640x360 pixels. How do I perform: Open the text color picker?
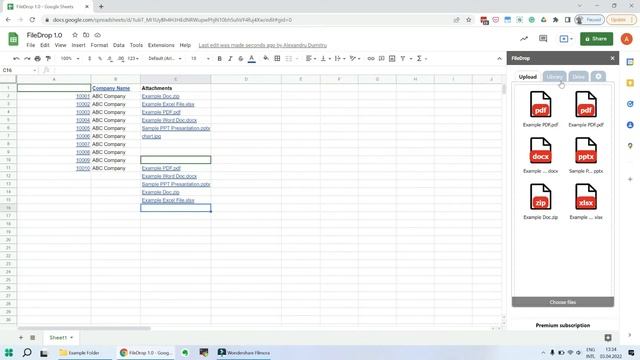pyautogui.click(x=251, y=59)
